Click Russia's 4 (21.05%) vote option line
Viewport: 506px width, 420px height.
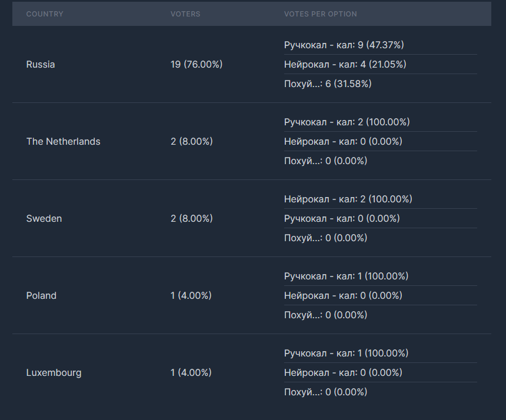pyautogui.click(x=345, y=65)
